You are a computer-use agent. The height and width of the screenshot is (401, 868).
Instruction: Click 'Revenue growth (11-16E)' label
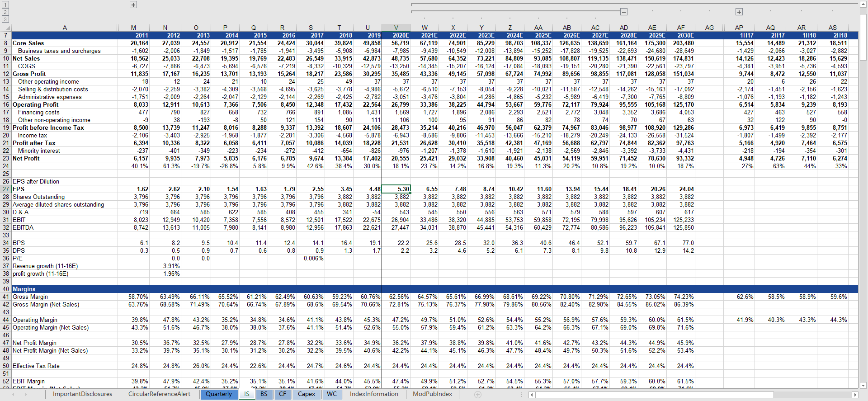coord(45,266)
